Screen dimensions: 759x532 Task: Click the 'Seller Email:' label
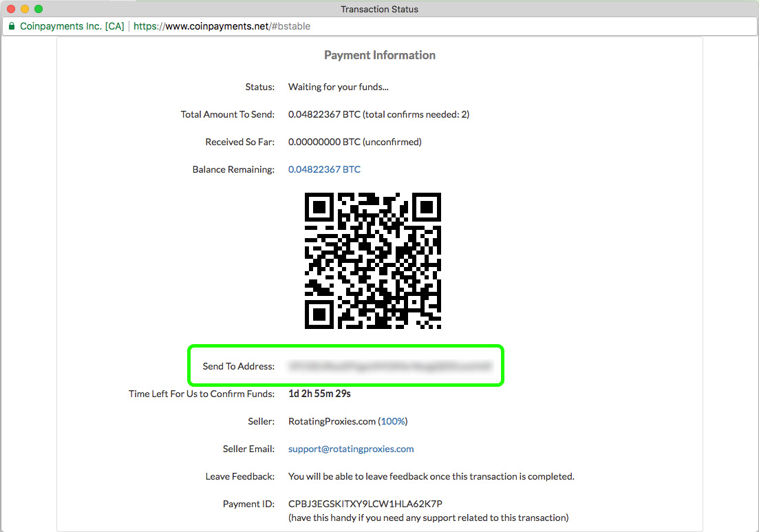pyautogui.click(x=249, y=449)
